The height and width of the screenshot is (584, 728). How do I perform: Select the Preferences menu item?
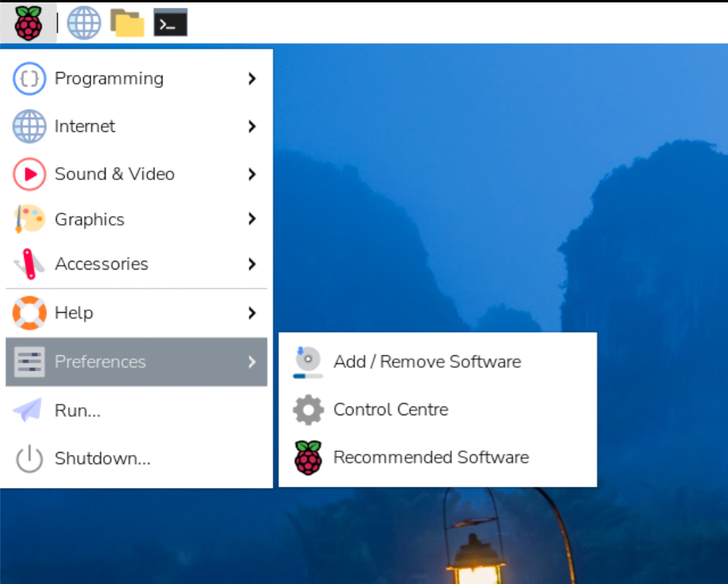click(100, 362)
